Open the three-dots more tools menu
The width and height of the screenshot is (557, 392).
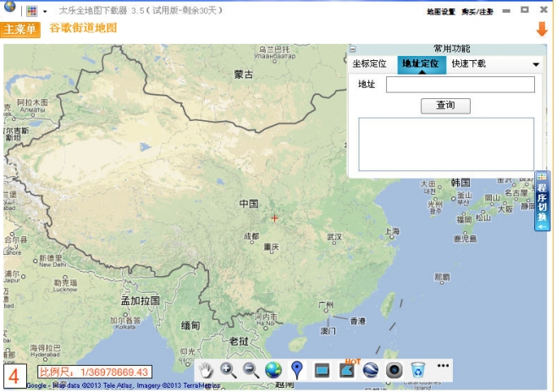(x=443, y=366)
